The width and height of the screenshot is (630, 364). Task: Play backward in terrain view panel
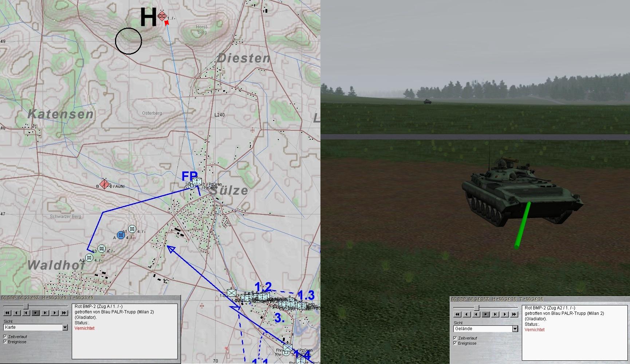467,314
